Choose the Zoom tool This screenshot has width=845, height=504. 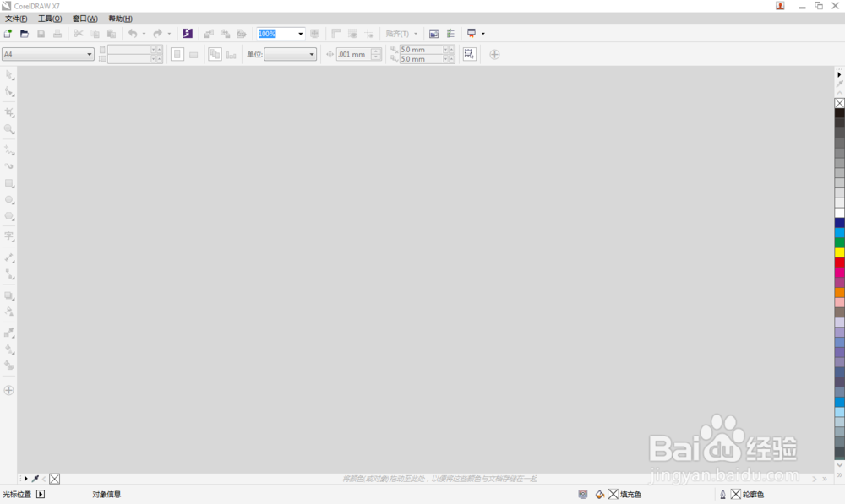(10, 128)
